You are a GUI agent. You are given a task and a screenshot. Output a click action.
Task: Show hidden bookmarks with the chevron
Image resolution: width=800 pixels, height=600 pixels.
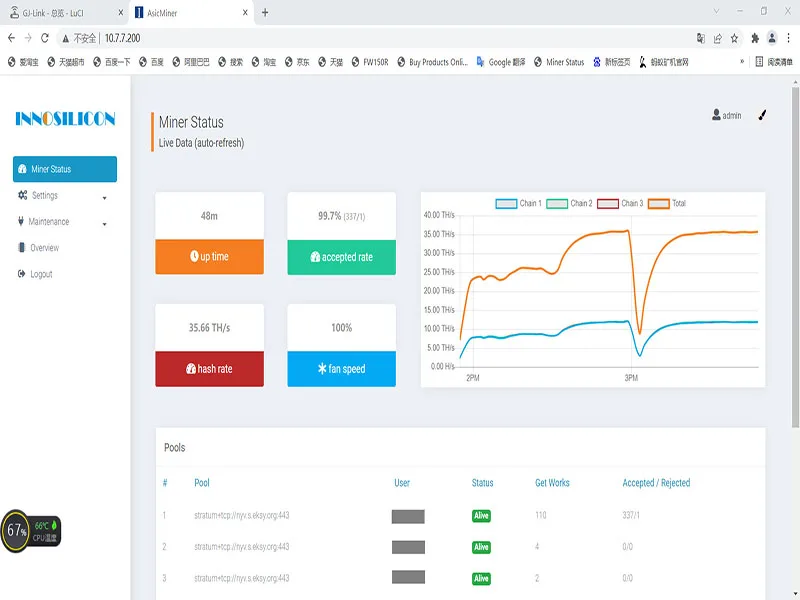tap(742, 62)
